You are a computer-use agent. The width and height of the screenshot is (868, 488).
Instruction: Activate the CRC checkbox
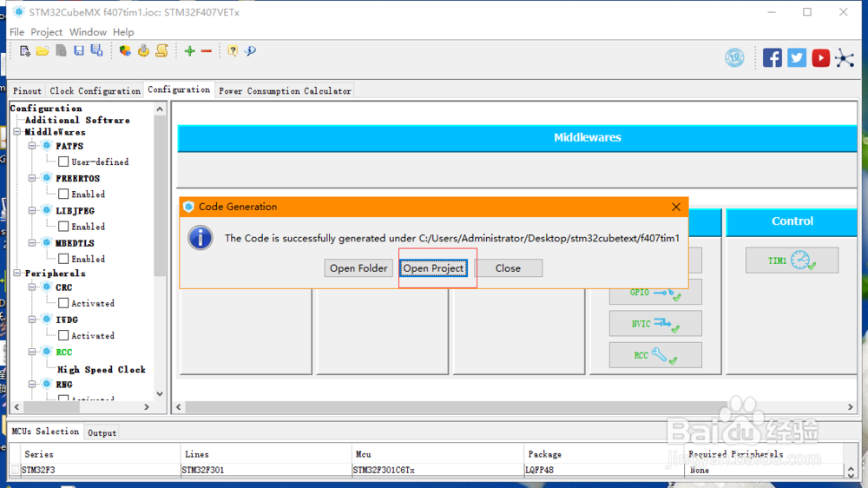click(63, 303)
